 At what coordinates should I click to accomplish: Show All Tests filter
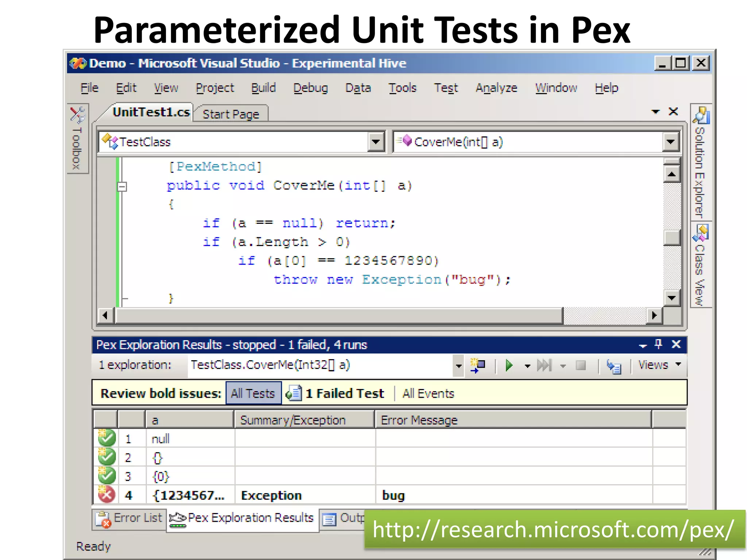pyautogui.click(x=253, y=393)
